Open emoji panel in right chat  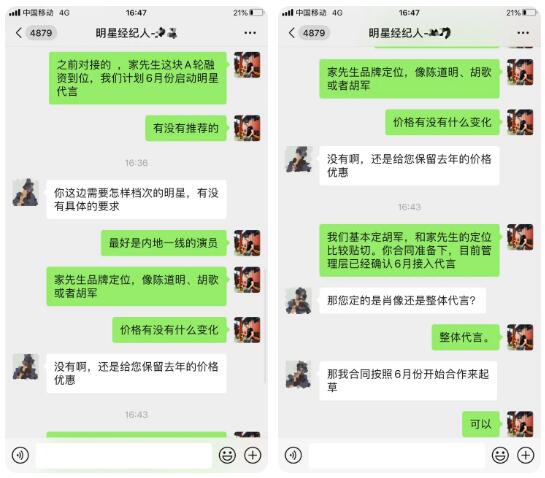(x=500, y=455)
